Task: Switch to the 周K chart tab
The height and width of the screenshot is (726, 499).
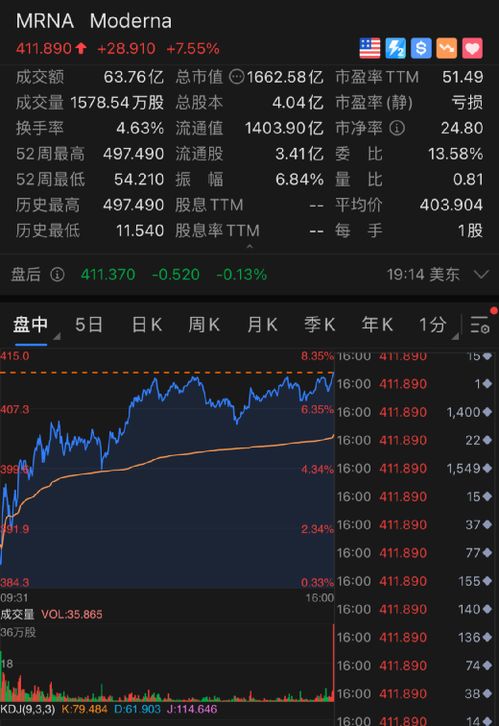Action: [204, 325]
